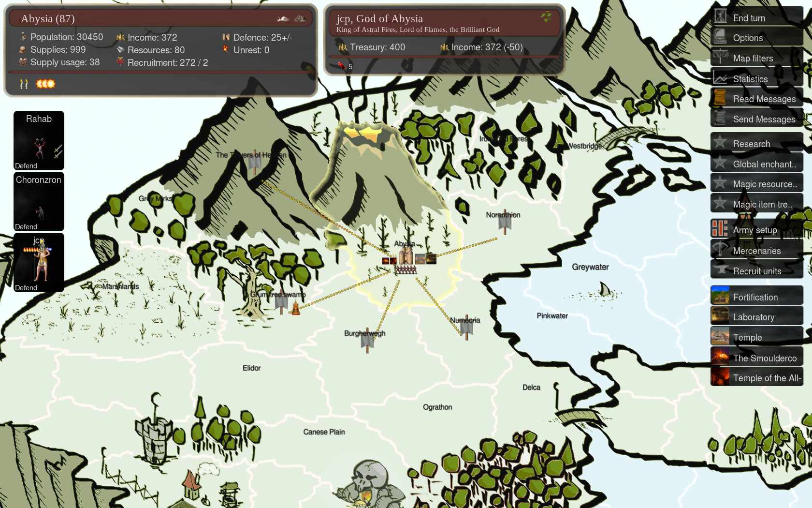Open the Options computer icon
Image resolution: width=812 pixels, height=508 pixels.
pyautogui.click(x=720, y=36)
